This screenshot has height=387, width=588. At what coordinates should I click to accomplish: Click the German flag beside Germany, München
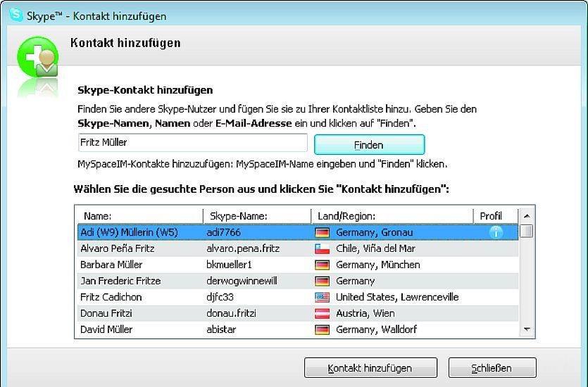[322, 265]
